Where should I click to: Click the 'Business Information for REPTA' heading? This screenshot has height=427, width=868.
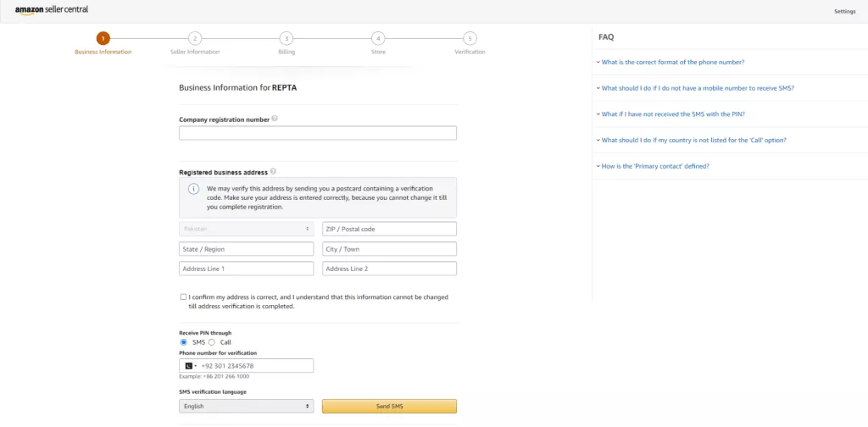click(238, 87)
